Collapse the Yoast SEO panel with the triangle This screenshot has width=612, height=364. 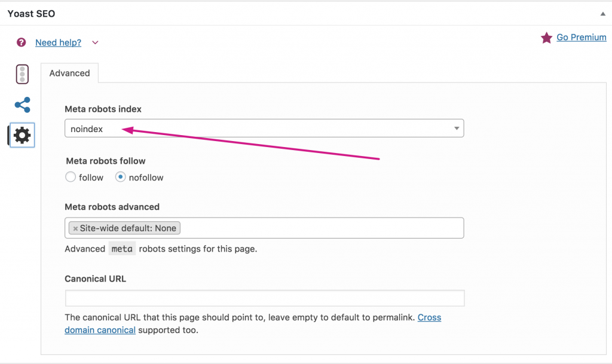click(602, 13)
